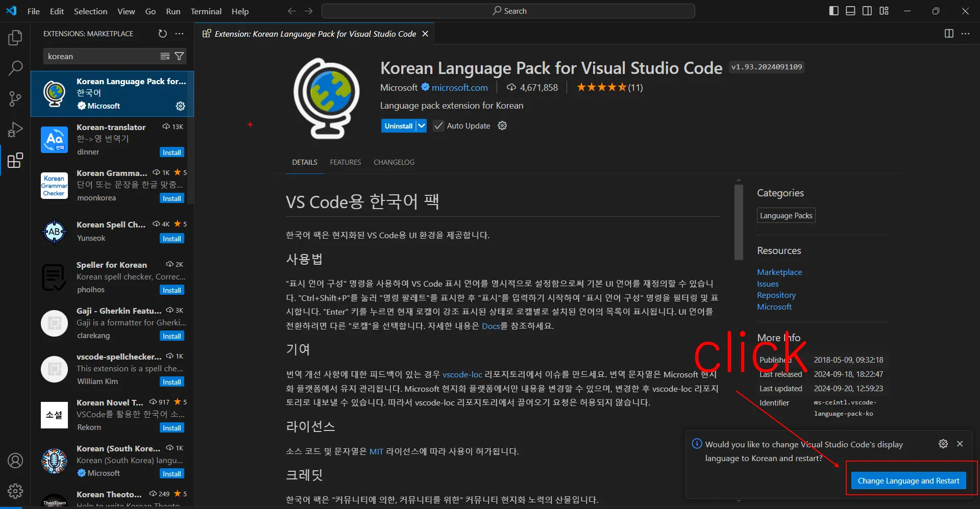Open the Explorer view in activity bar

tap(15, 38)
